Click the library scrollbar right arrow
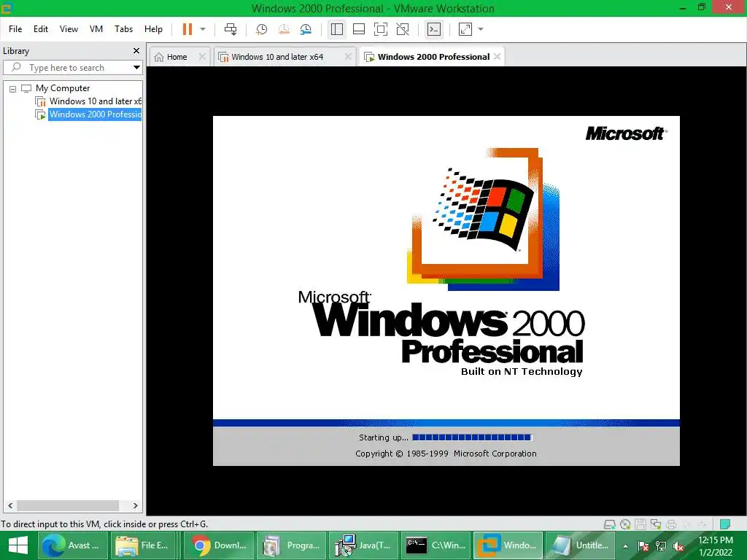The height and width of the screenshot is (560, 747). (135, 506)
